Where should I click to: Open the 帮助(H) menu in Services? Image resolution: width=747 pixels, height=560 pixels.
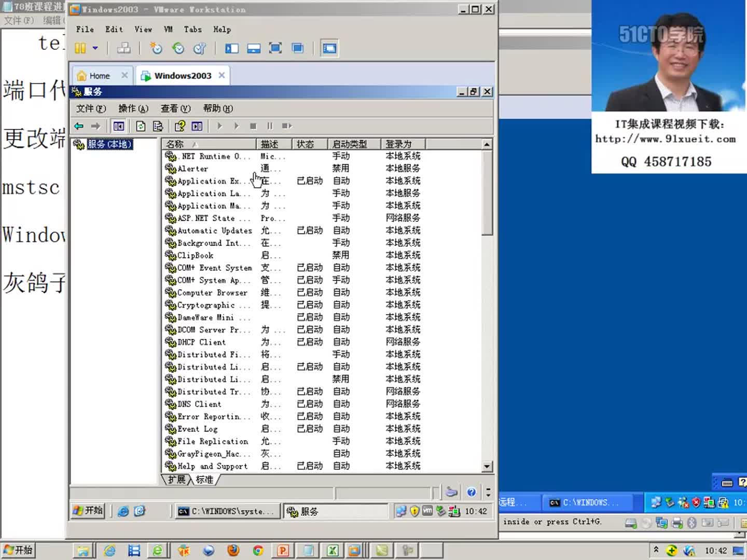[x=218, y=108]
